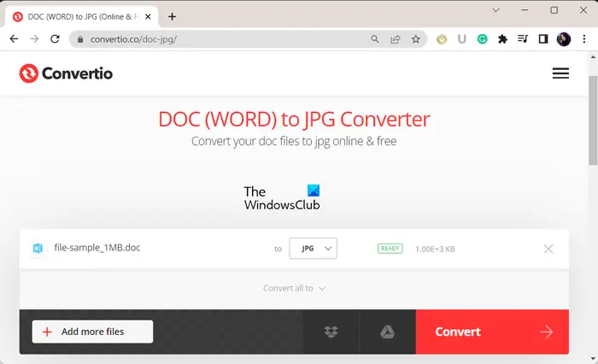
Task: Click the browser forward arrow
Action: (34, 39)
